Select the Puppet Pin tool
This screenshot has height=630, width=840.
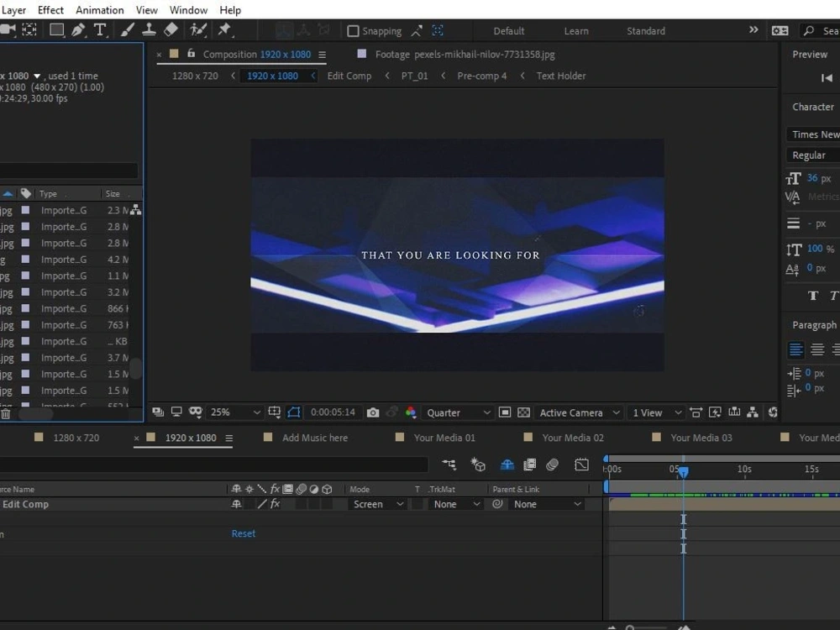tap(224, 30)
